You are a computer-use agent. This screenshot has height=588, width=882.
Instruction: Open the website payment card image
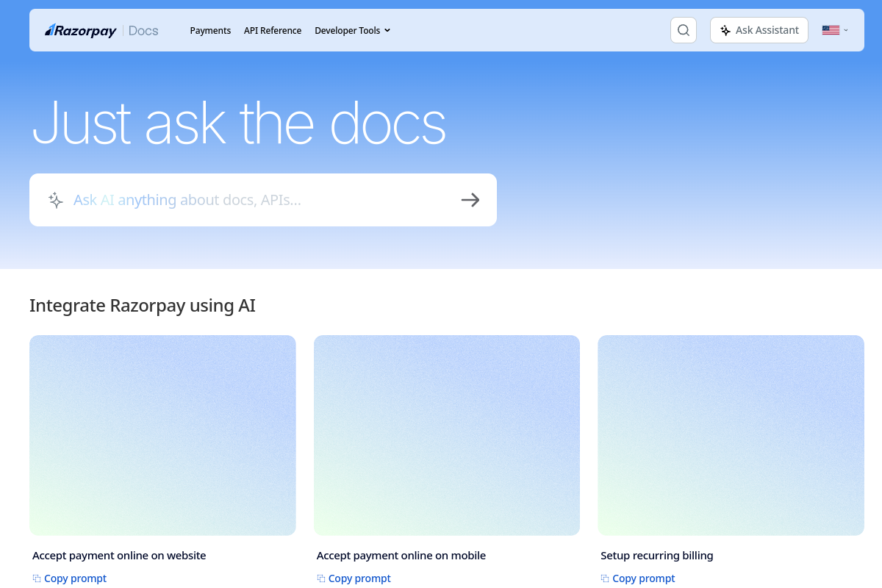coord(162,435)
